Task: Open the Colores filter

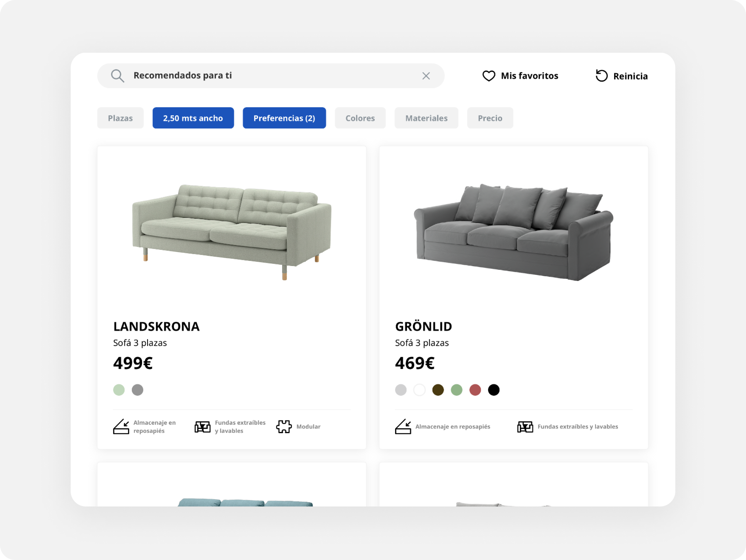Action: 360,118
